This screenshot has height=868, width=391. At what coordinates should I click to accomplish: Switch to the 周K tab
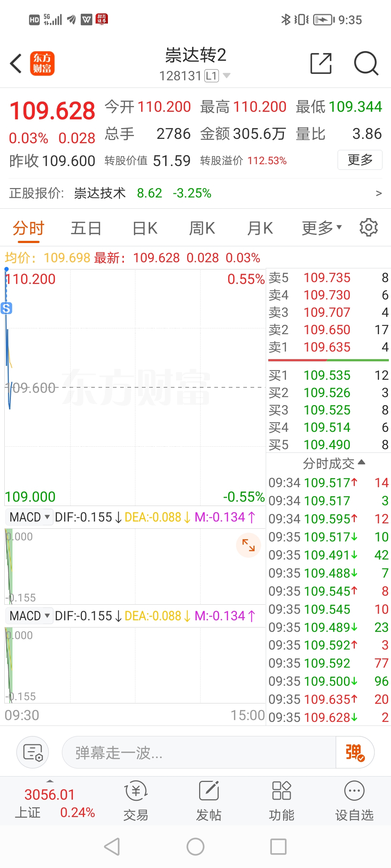tap(202, 228)
